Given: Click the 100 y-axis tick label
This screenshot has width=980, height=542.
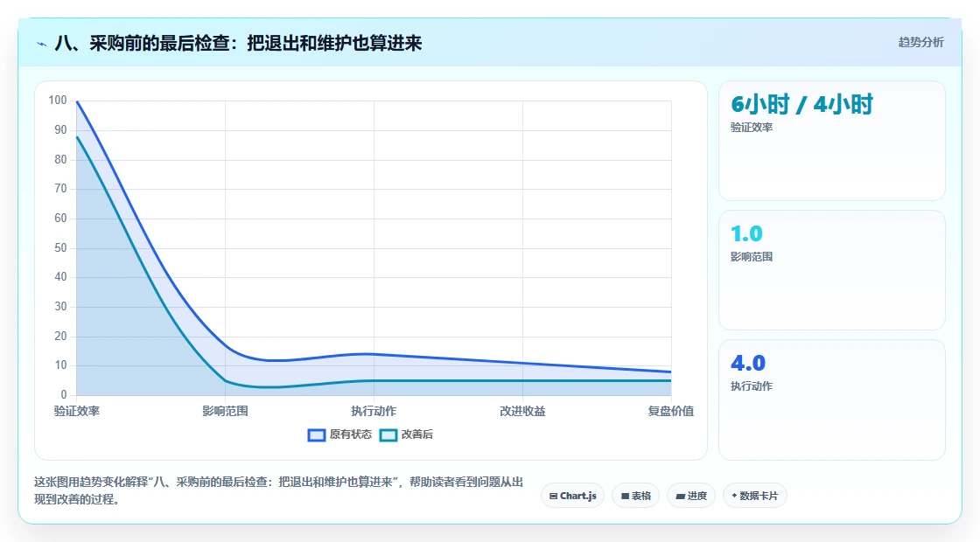Looking at the screenshot, I should tap(58, 101).
